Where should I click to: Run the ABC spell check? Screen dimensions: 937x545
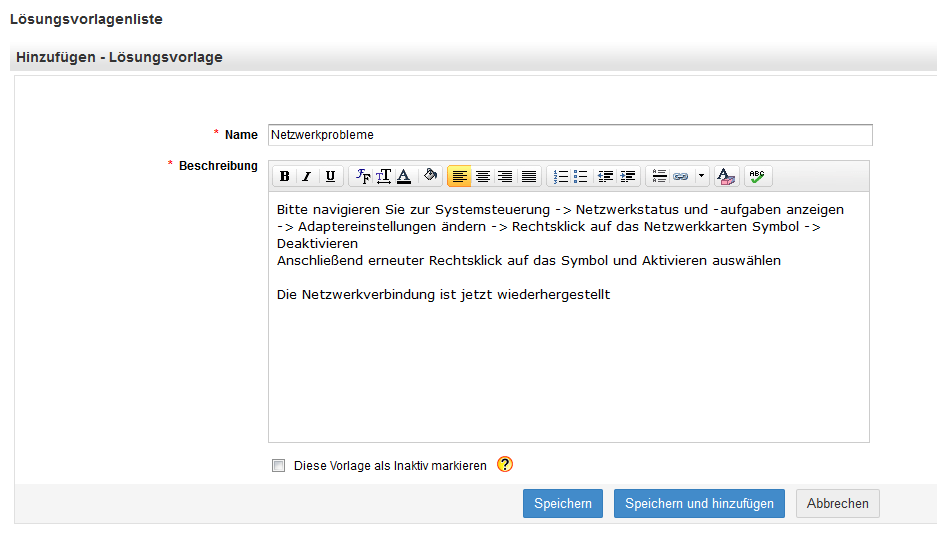(x=757, y=176)
